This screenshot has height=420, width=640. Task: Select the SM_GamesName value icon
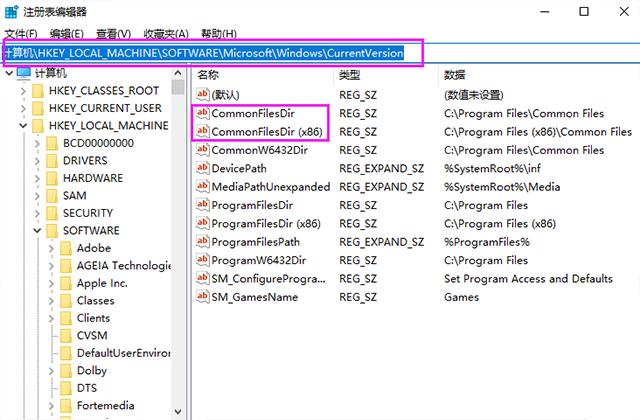202,297
